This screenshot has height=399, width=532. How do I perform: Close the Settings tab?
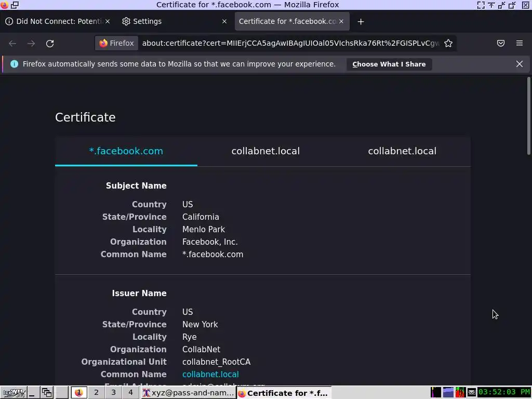point(224,21)
